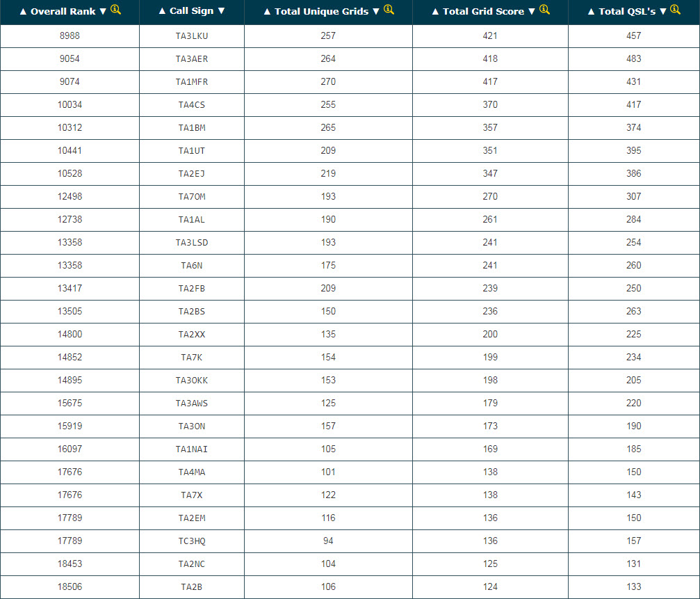Viewport: 700px width, 599px height.
Task: Select call sign TA1MFR
Action: [x=192, y=81]
